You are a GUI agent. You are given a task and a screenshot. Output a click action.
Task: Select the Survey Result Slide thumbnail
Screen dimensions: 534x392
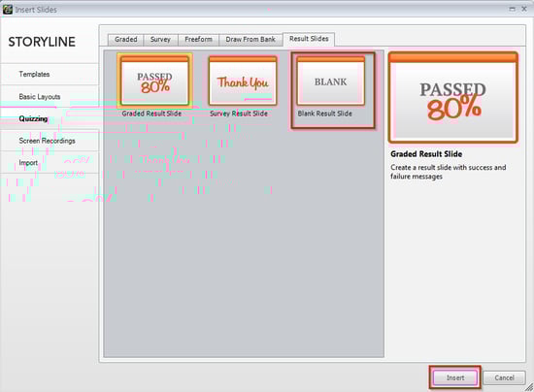243,81
